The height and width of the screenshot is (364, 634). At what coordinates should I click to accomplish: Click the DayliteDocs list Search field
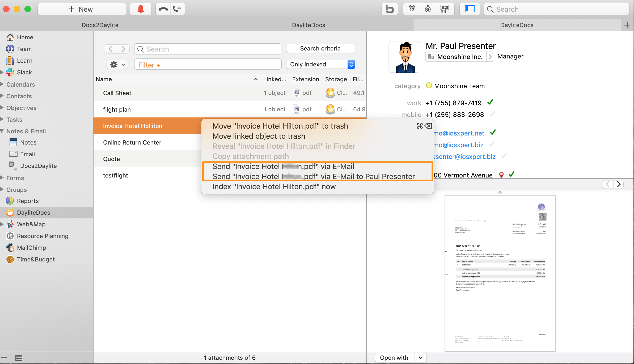208,49
